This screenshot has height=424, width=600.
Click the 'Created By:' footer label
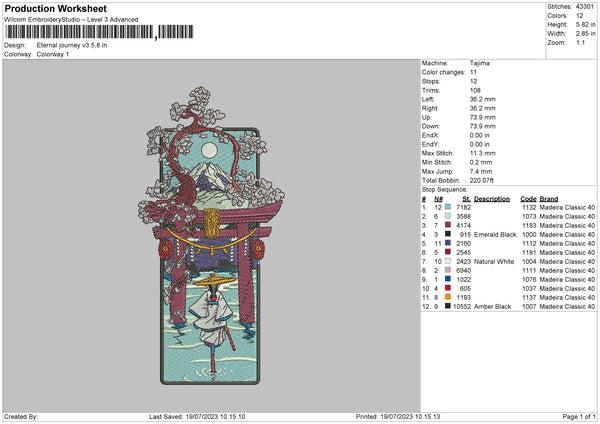coord(21,417)
